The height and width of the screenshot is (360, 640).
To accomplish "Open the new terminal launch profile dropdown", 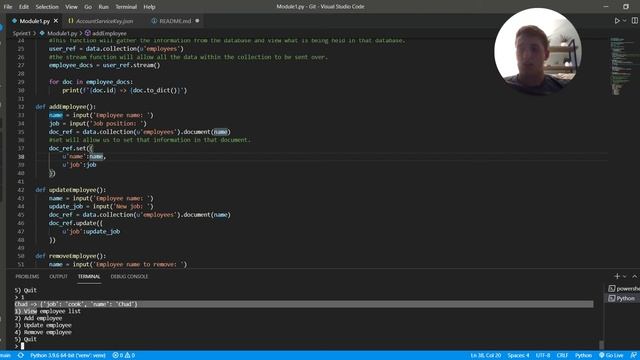I will click(624, 276).
